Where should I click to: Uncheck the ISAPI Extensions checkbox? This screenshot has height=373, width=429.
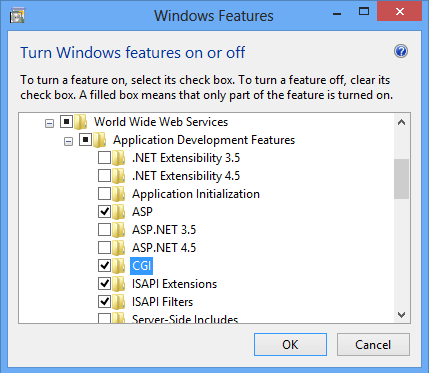pos(104,284)
